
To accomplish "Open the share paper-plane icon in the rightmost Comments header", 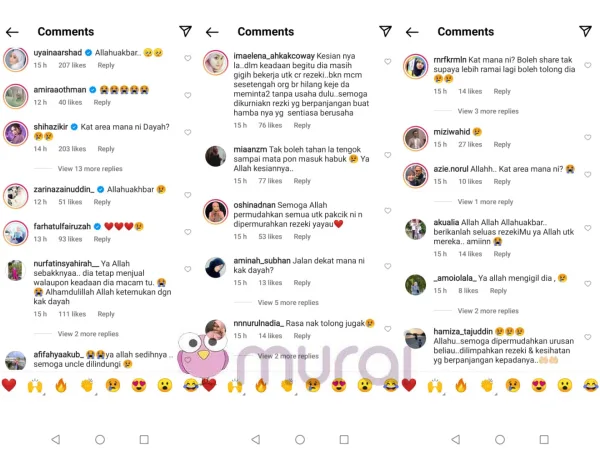I will 585,31.
